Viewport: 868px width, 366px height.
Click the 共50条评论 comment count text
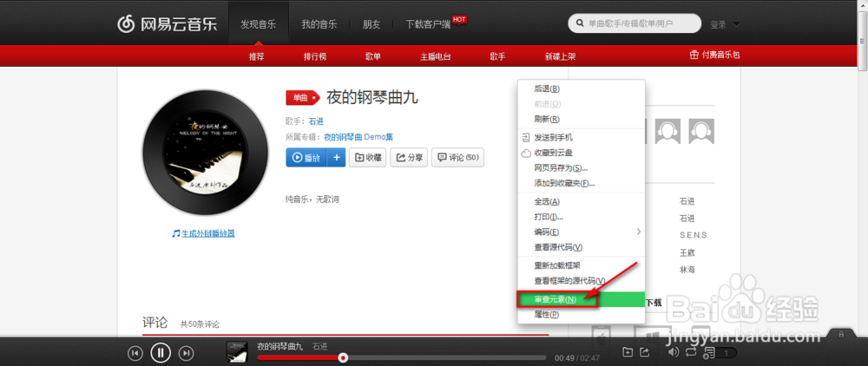point(200,324)
